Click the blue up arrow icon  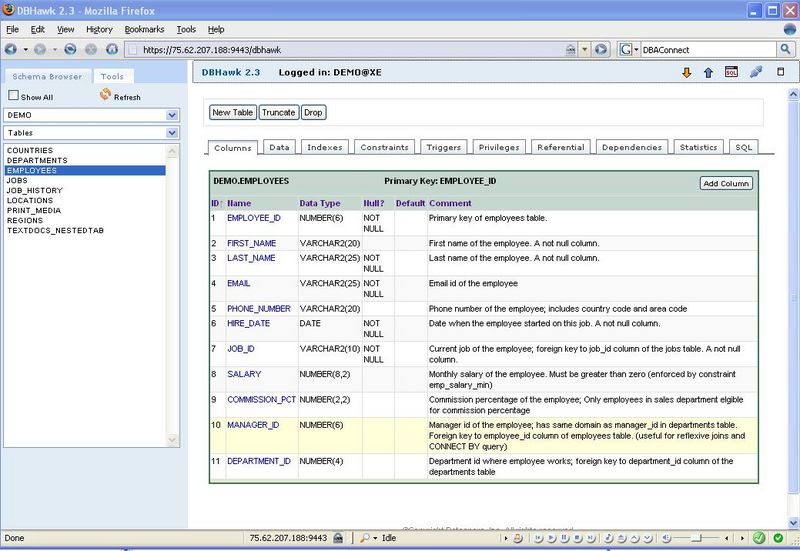[x=708, y=72]
